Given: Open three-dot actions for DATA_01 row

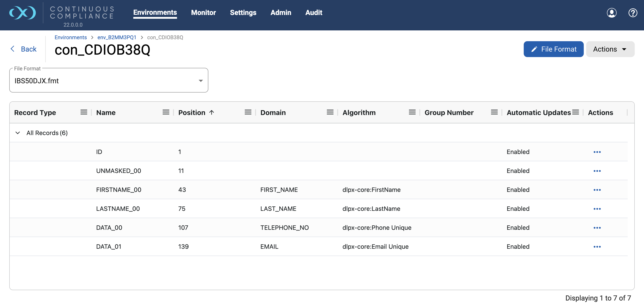Looking at the screenshot, I should [597, 247].
